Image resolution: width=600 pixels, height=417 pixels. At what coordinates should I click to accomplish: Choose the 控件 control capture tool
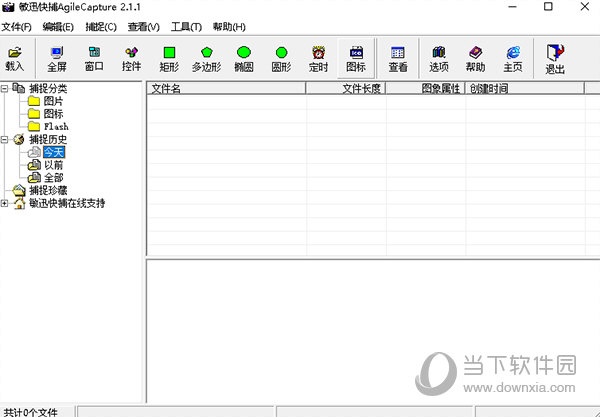click(x=132, y=58)
